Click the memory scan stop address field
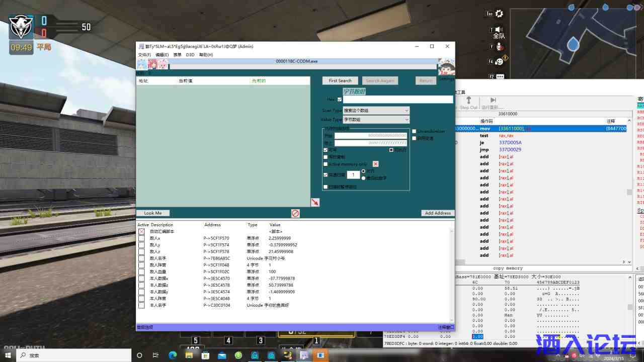Screen dimensions: 644x362 pyautogui.click(x=371, y=143)
